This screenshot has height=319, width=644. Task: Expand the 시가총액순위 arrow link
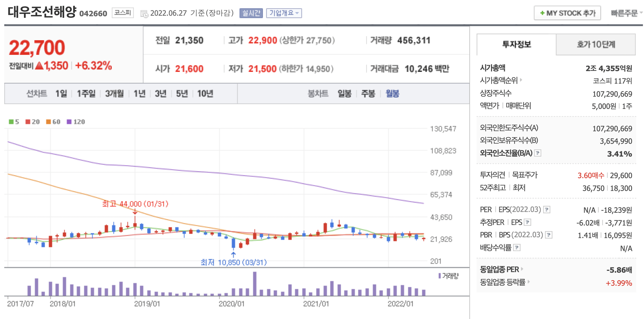point(521,80)
